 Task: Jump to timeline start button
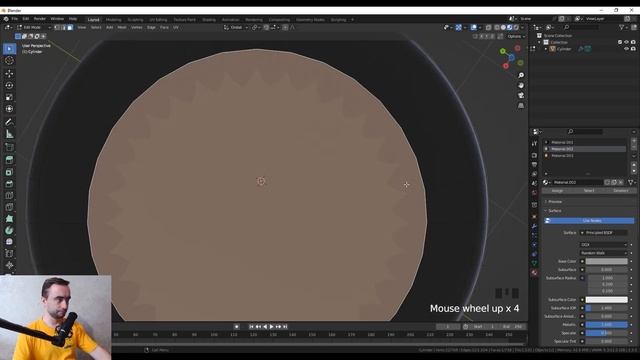[x=251, y=327]
